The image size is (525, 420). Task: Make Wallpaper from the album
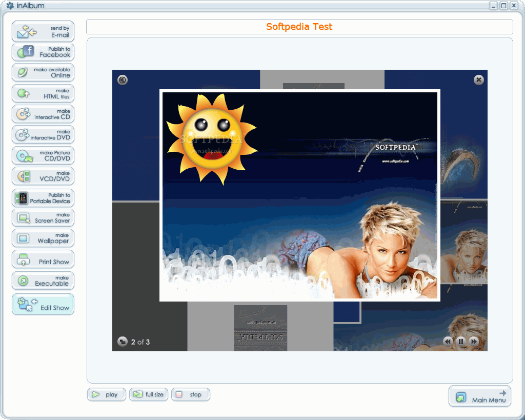(x=43, y=238)
